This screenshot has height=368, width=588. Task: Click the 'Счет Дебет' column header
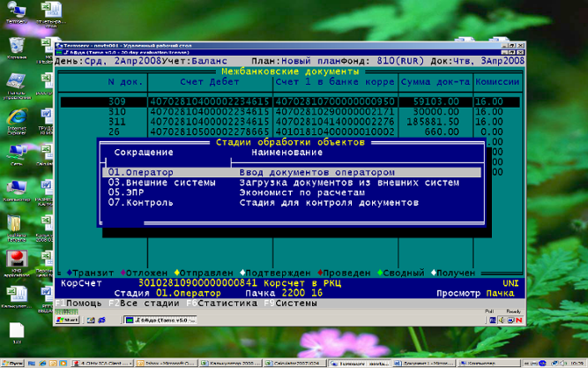tap(210, 82)
